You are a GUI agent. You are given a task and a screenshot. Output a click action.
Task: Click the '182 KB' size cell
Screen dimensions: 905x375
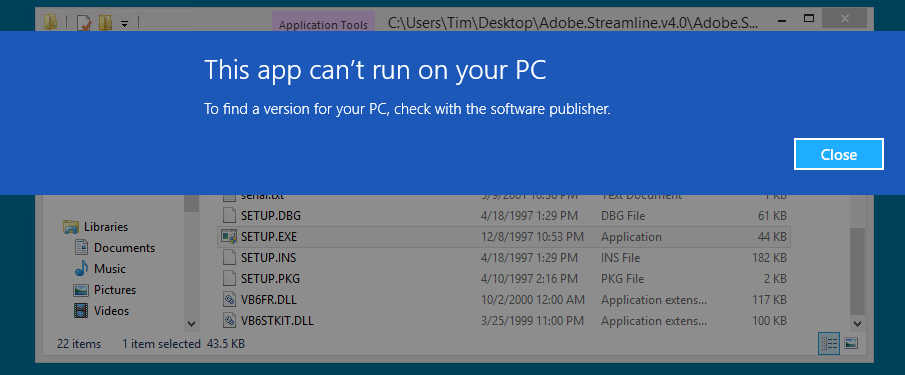(769, 257)
